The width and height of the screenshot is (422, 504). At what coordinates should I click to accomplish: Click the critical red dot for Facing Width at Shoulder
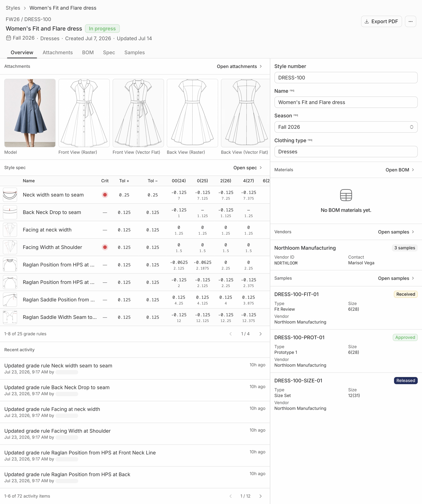(x=105, y=247)
